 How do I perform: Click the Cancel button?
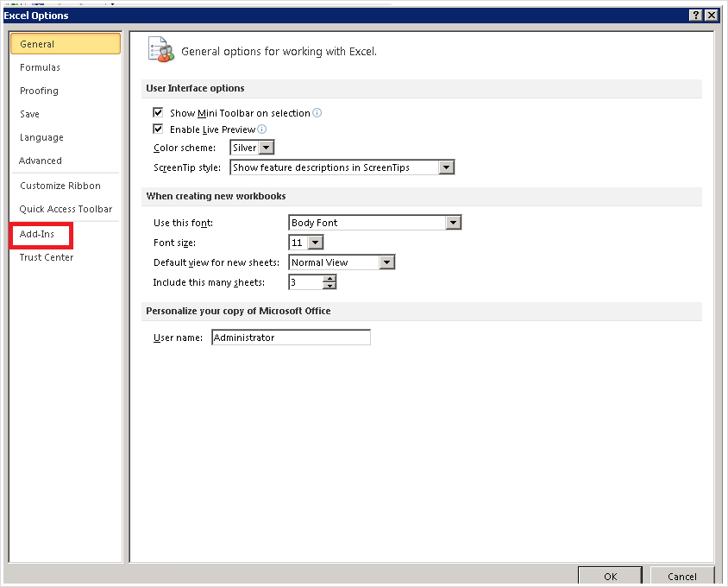coord(682,576)
